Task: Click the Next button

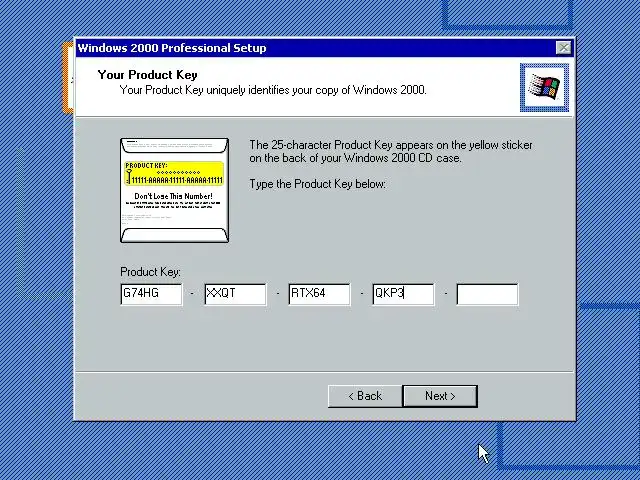Action: click(x=440, y=396)
